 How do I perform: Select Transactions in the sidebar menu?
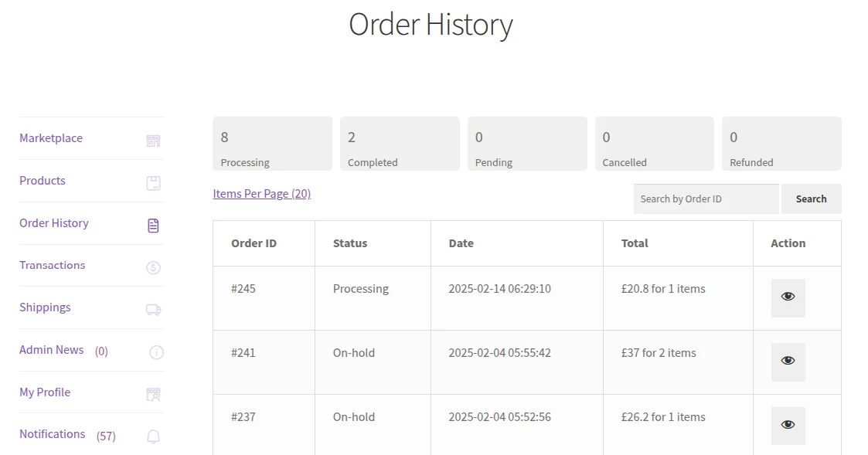tap(52, 265)
